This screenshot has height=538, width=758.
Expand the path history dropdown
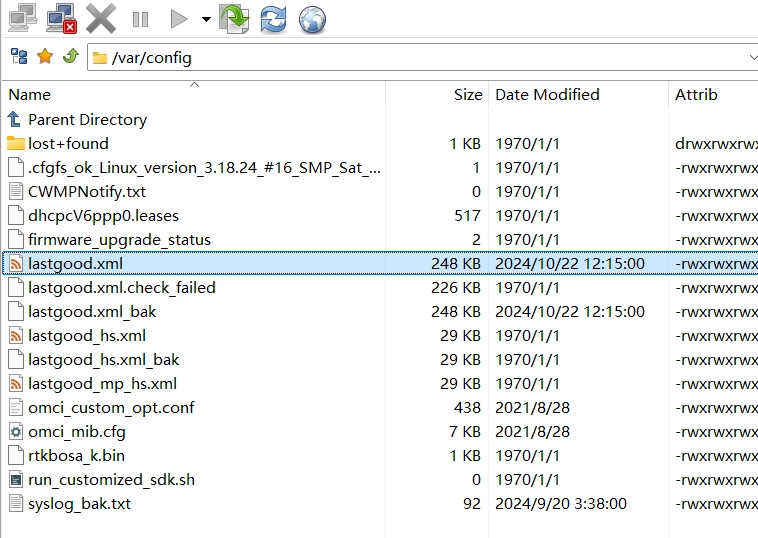[x=752, y=57]
